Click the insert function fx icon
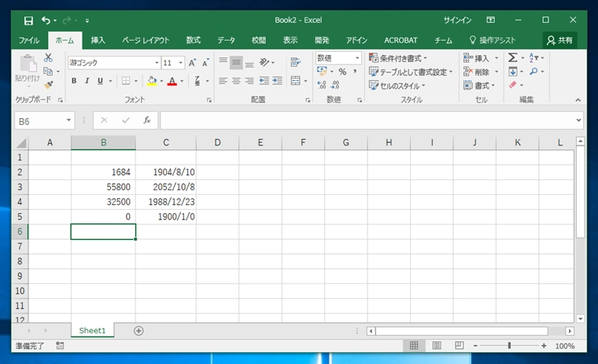Viewport: 598px width, 364px height. pos(147,120)
